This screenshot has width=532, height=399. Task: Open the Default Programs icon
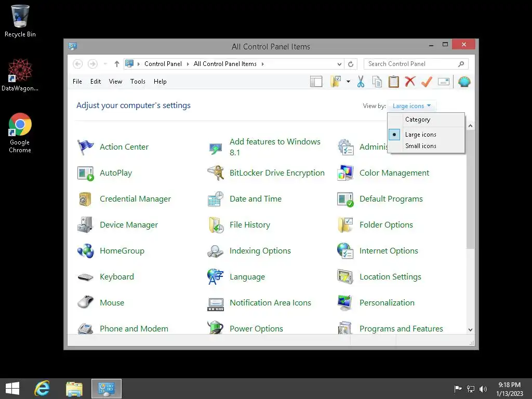coord(345,199)
